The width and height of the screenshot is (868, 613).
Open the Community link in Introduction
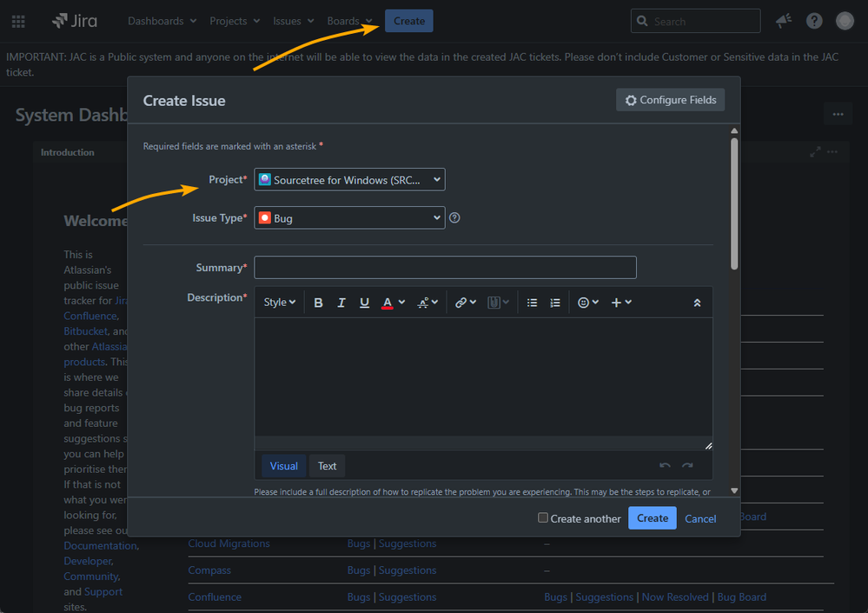(91, 576)
